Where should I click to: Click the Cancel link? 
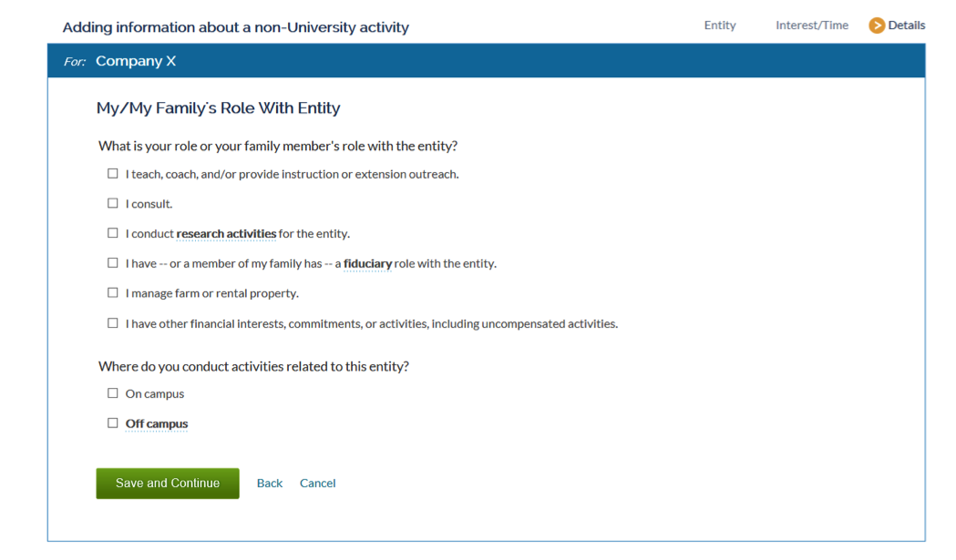tap(318, 484)
